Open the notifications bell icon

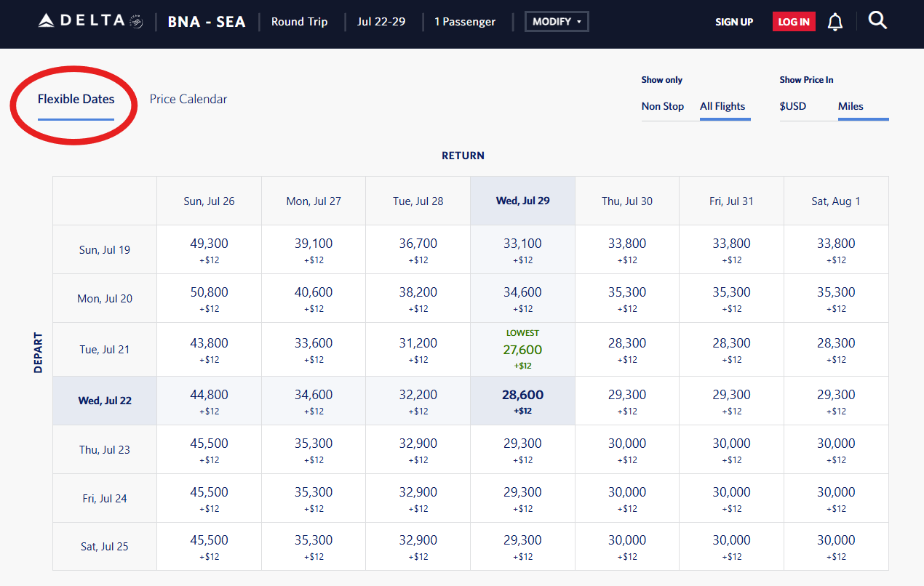coord(835,22)
